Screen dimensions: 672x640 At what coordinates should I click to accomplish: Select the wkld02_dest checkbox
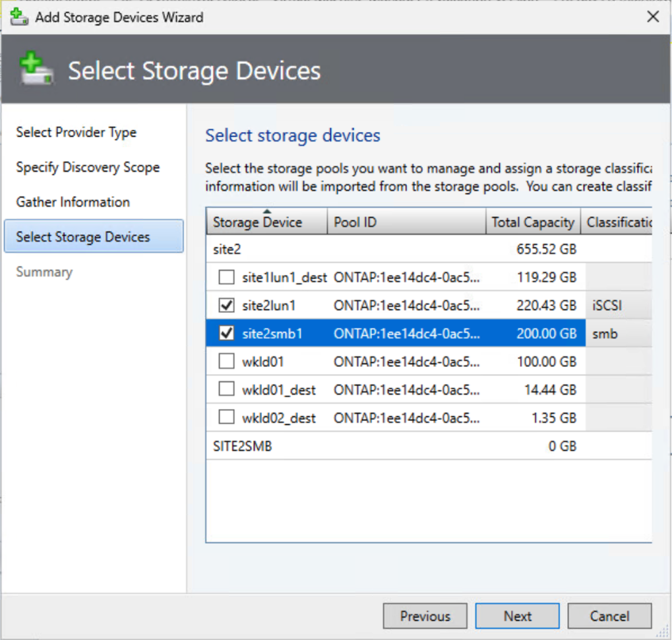pyautogui.click(x=226, y=418)
